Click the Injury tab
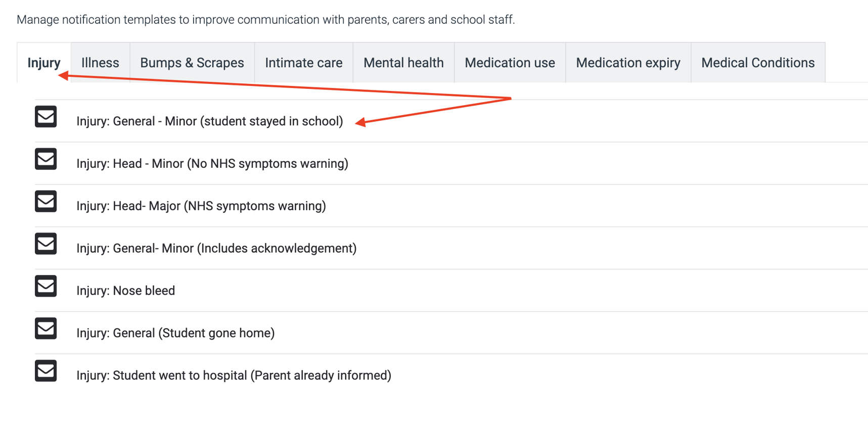This screenshot has width=868, height=422. 43,63
